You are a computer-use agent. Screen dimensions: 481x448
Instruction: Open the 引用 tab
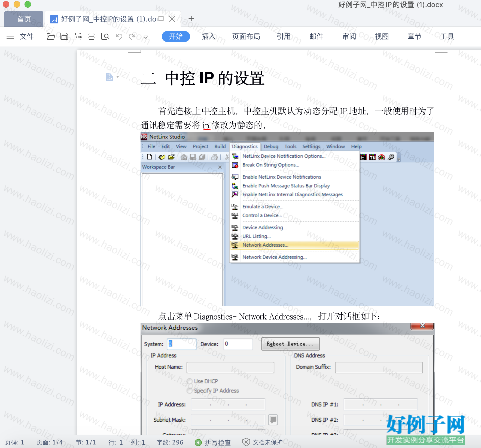coord(284,36)
